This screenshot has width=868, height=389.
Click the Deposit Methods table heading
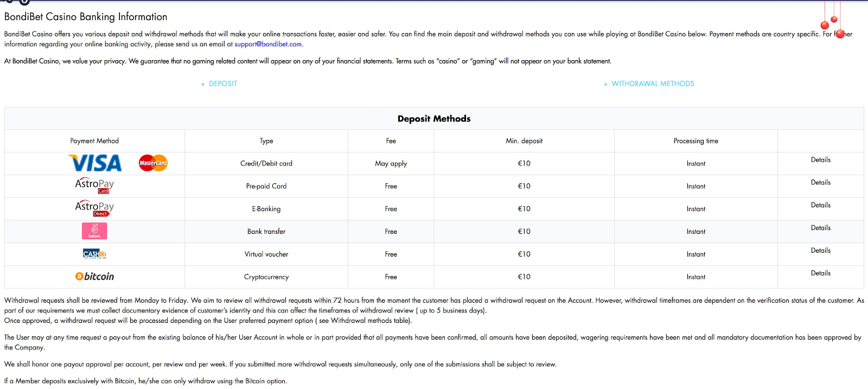(x=434, y=119)
